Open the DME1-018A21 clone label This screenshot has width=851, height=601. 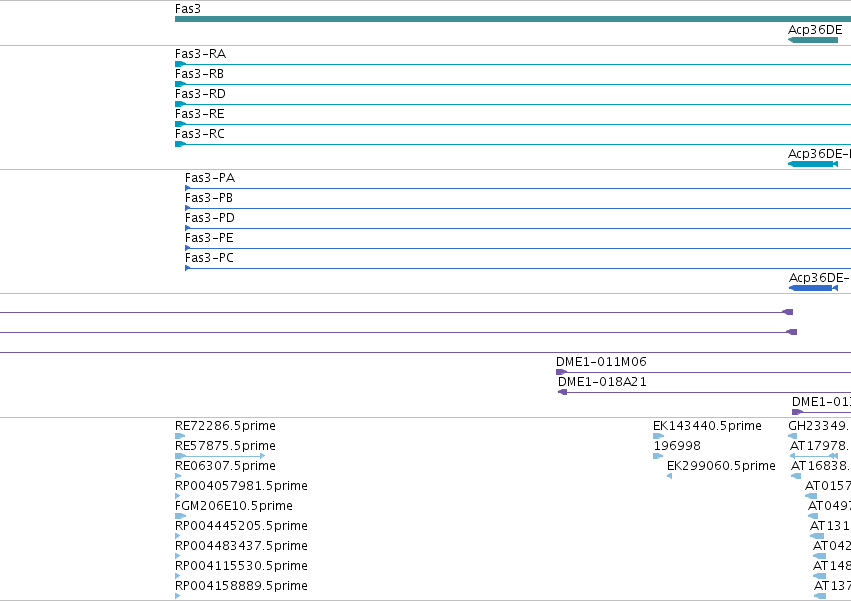pyautogui.click(x=602, y=382)
